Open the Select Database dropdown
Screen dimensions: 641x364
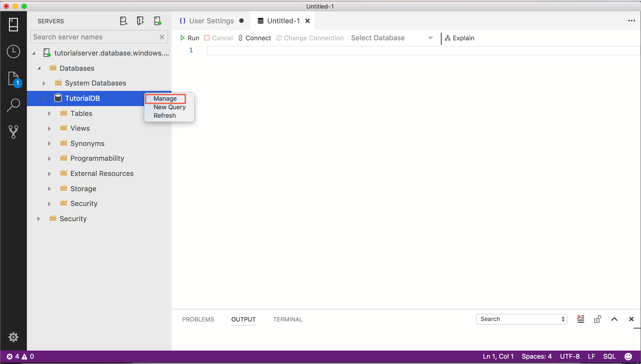[430, 38]
